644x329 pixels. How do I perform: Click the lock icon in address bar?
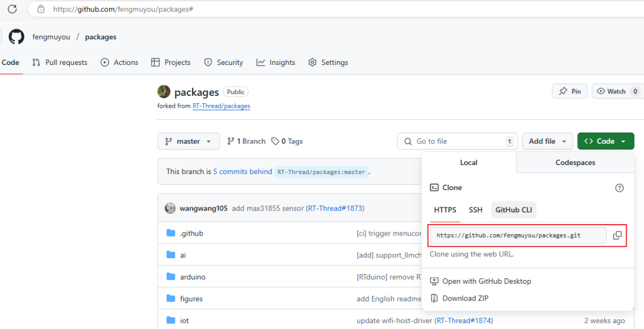click(x=41, y=9)
